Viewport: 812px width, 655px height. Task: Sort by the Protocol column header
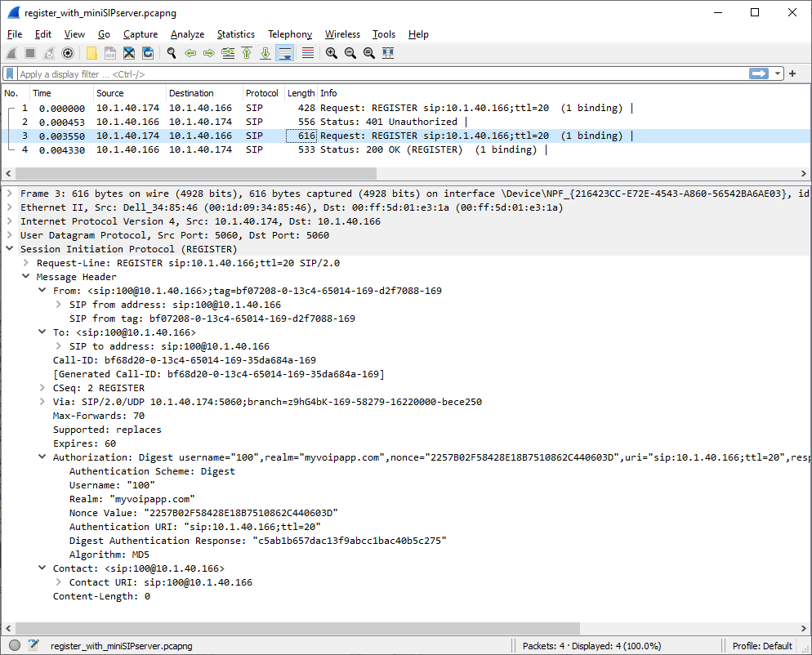263,93
